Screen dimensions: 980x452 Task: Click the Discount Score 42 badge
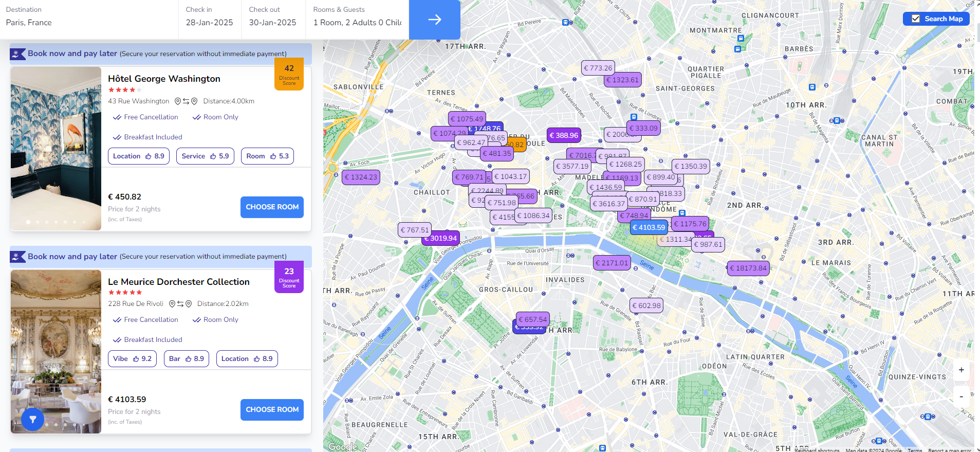(x=289, y=74)
